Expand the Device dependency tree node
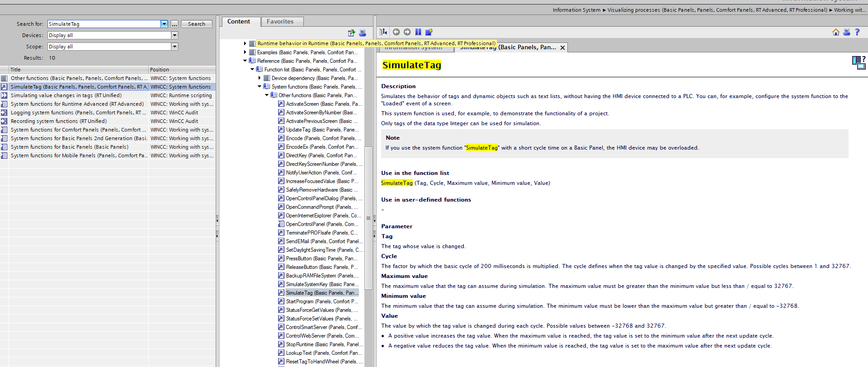The image size is (868, 367). 259,78
